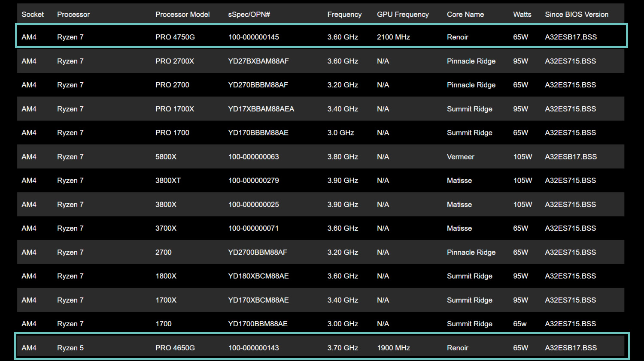Click OPN 100-000000025 for the 3800X

click(253, 205)
